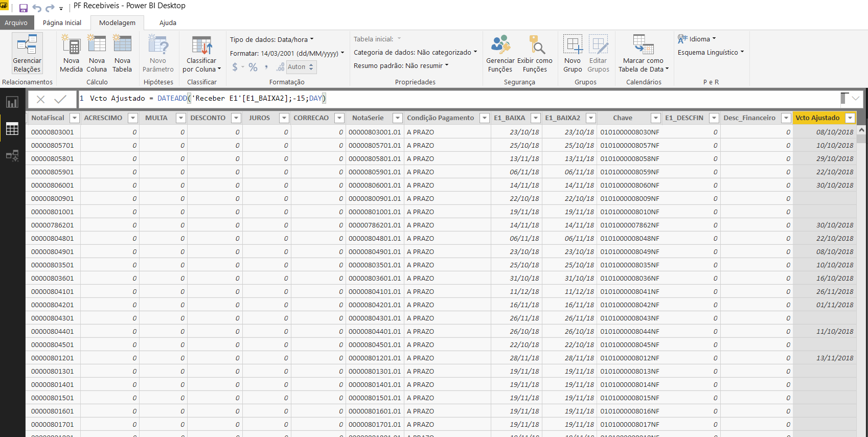Open Chave column filter arrow
Viewport: 868px width, 437px height.
click(655, 118)
